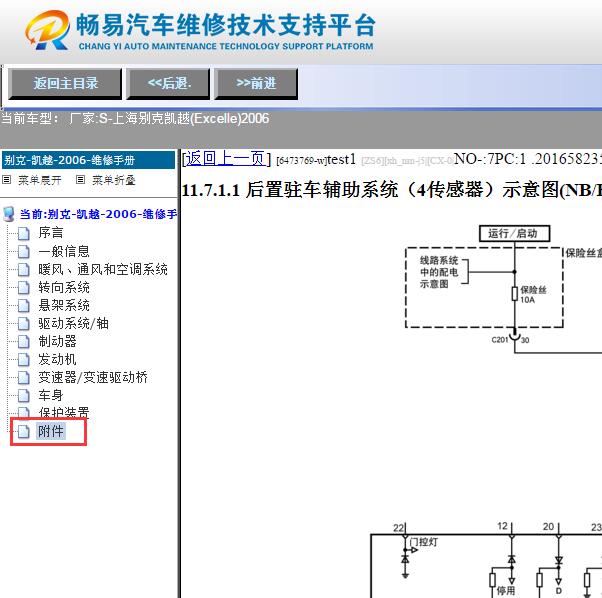Click the document icon beside 一般信息

(x=23, y=252)
